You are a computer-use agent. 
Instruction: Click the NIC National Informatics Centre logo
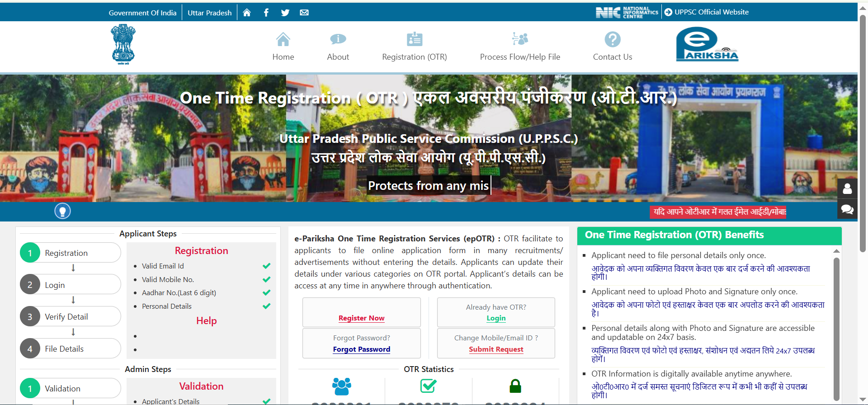click(x=627, y=13)
